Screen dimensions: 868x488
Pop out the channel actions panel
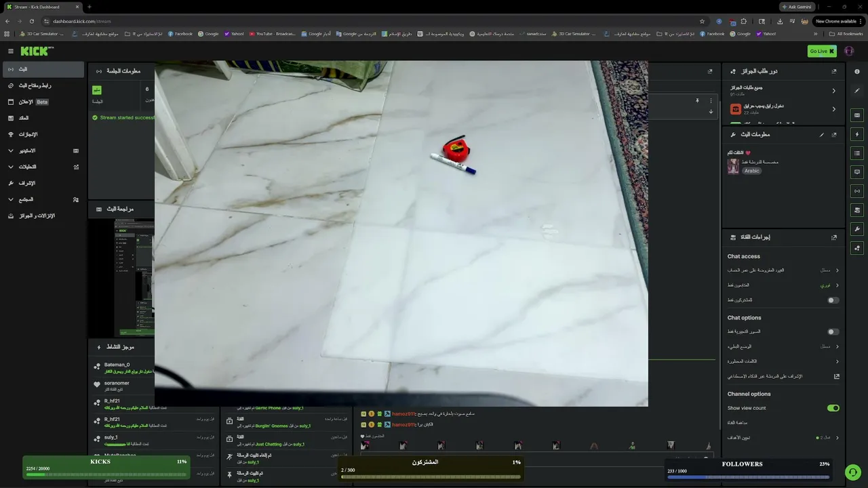click(x=834, y=237)
